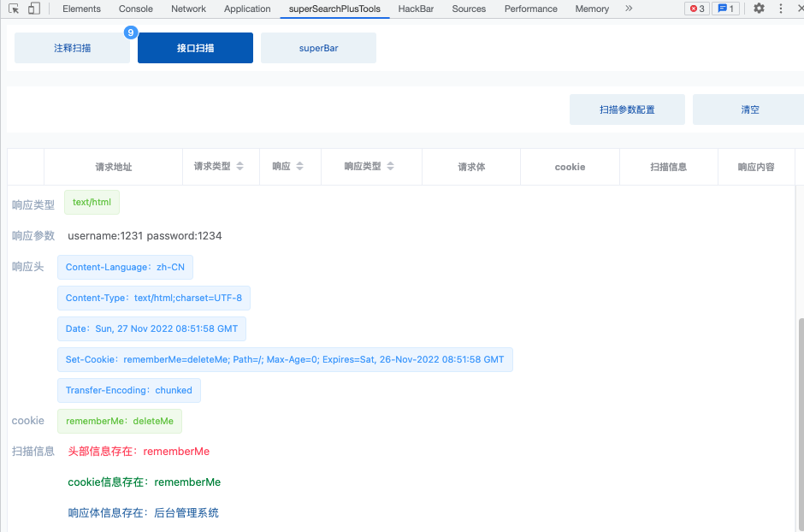Click the 清空 clear button
This screenshot has width=804, height=532.
tap(749, 109)
